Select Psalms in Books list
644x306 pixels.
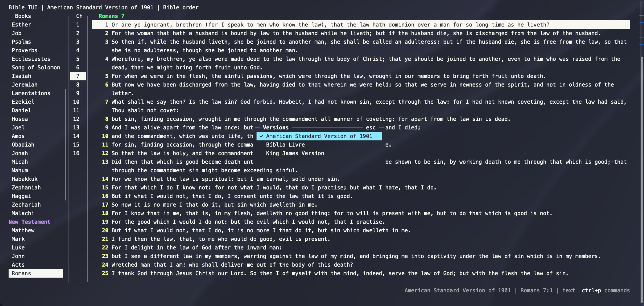[x=36, y=42]
